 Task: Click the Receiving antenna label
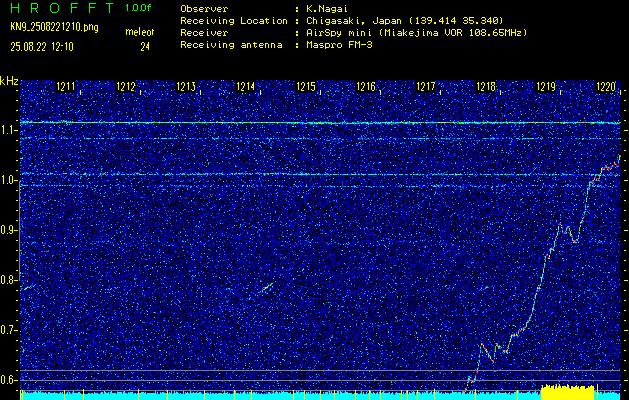click(x=231, y=45)
